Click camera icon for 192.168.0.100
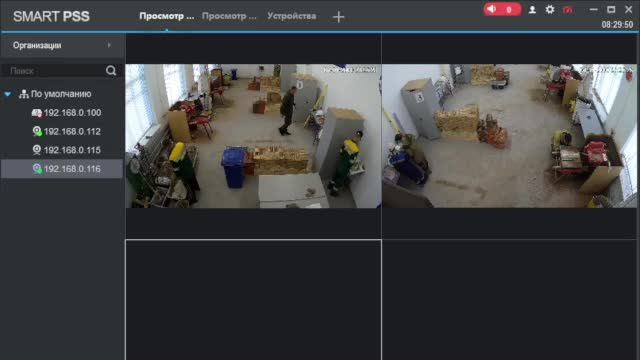This screenshot has height=360, width=640. pos(37,113)
